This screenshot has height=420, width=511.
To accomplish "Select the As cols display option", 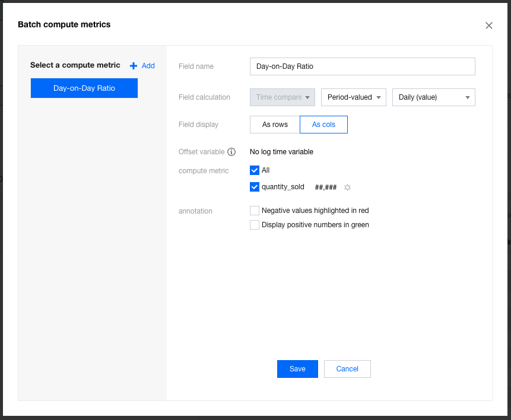I will (x=323, y=125).
